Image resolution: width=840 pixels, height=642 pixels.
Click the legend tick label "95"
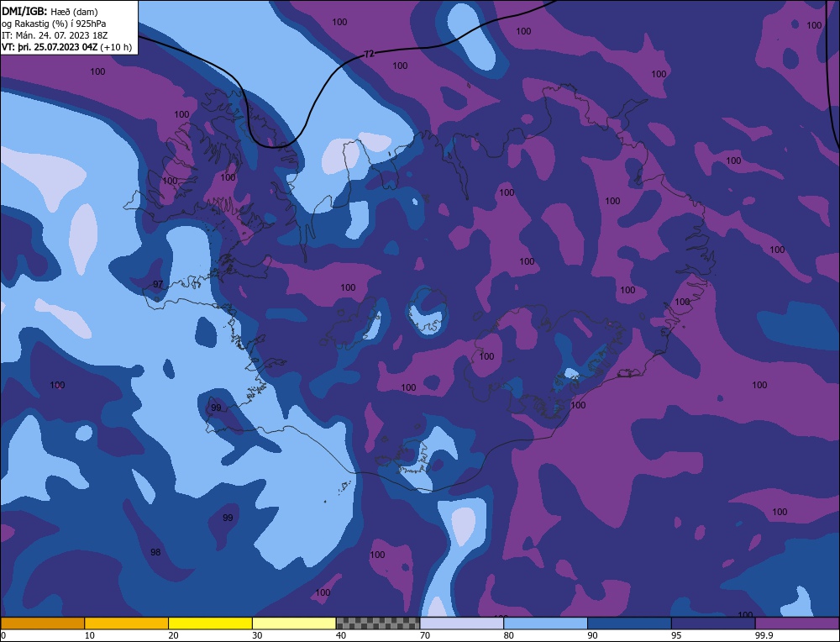click(676, 635)
